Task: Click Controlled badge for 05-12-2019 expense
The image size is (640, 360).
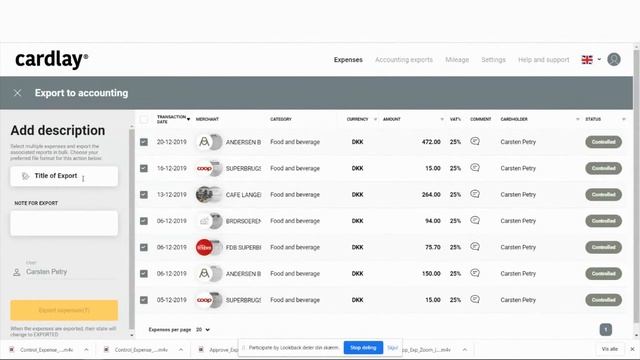Action: [603, 300]
